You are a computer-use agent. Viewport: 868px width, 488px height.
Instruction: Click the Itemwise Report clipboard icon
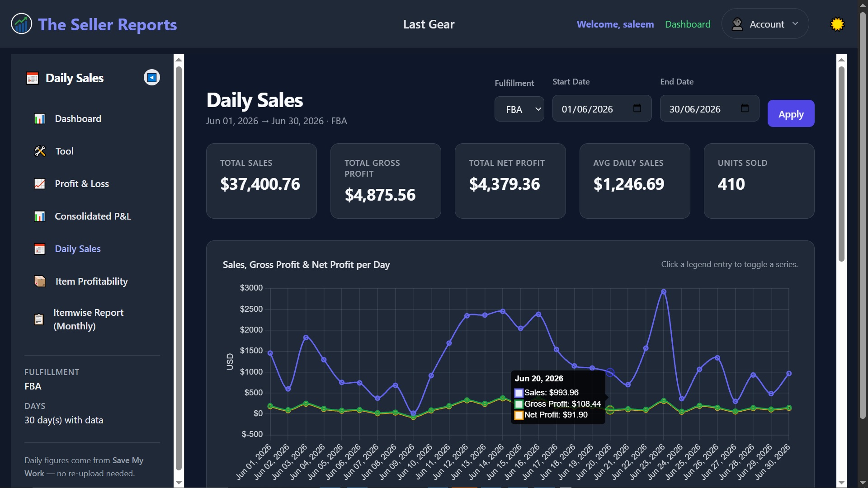(39, 319)
